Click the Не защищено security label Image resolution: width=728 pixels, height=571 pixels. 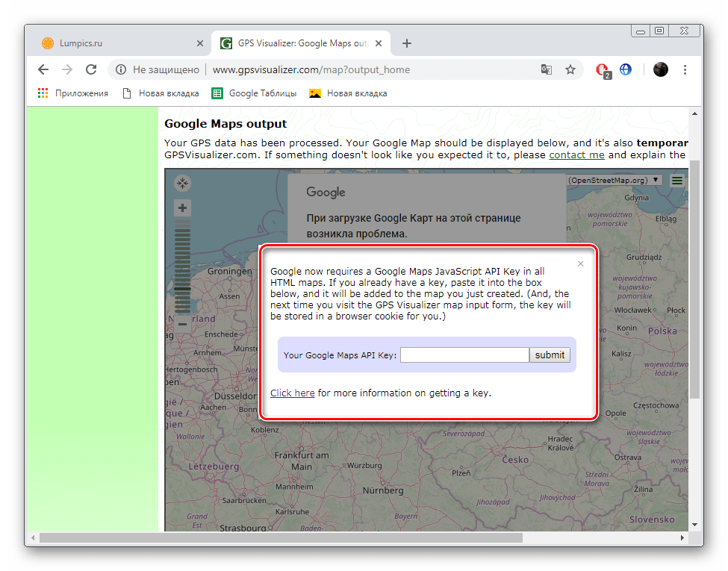tap(167, 69)
